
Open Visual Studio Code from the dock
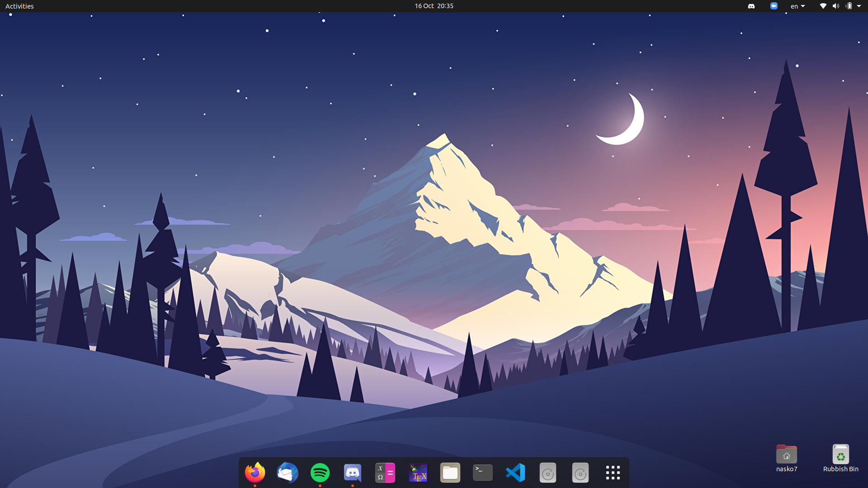(x=515, y=473)
